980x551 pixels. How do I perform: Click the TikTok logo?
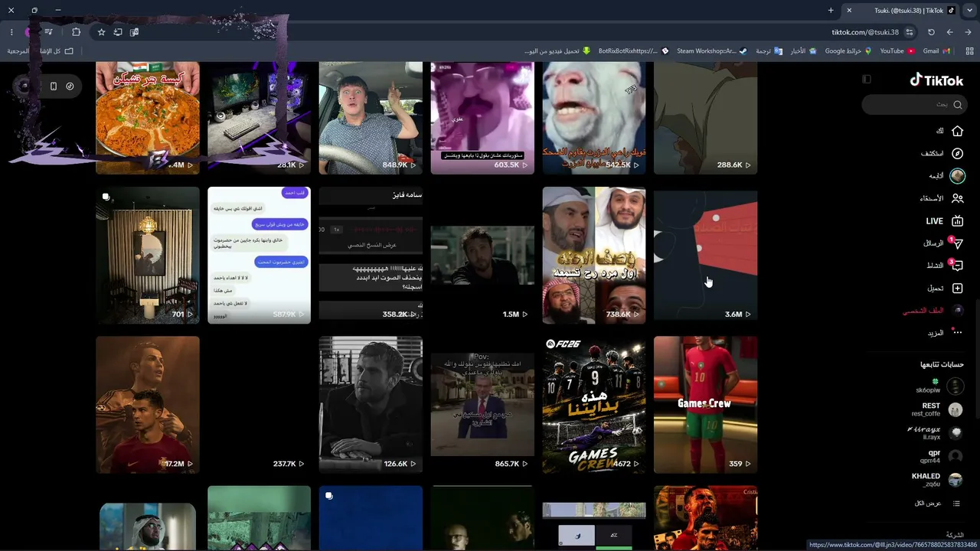pyautogui.click(x=936, y=80)
